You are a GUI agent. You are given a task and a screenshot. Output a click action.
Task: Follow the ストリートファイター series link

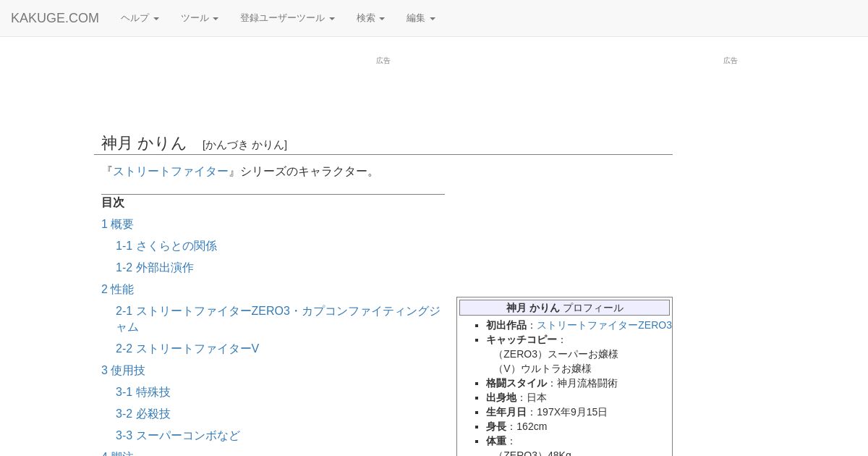tap(171, 172)
